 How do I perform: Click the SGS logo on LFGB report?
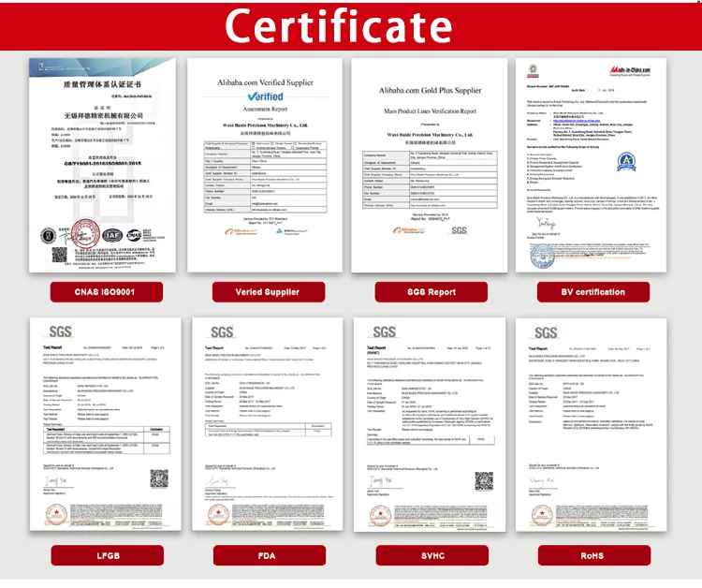pos(60,331)
